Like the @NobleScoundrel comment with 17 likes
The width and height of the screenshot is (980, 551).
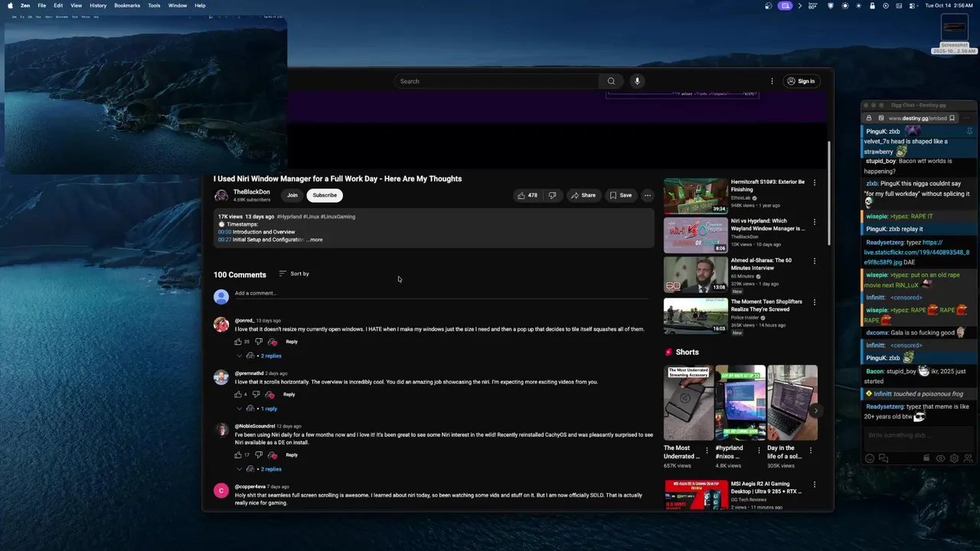click(x=238, y=455)
